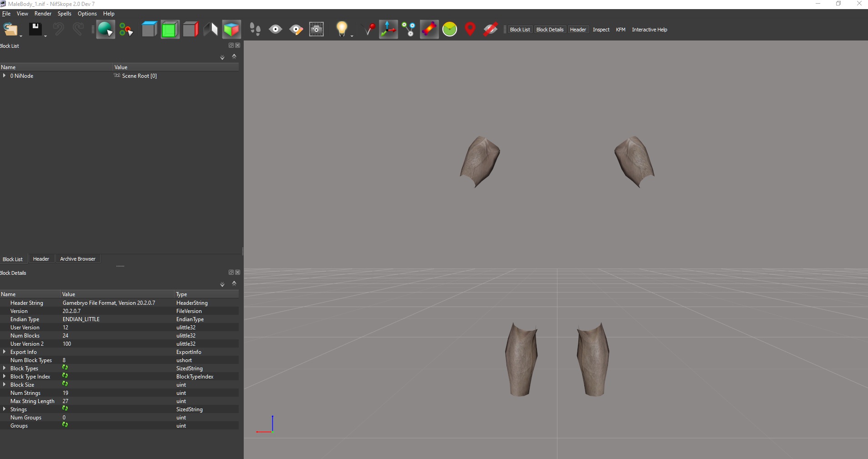Click the Save floppy disk icon
This screenshot has height=459, width=868.
pos(35,30)
